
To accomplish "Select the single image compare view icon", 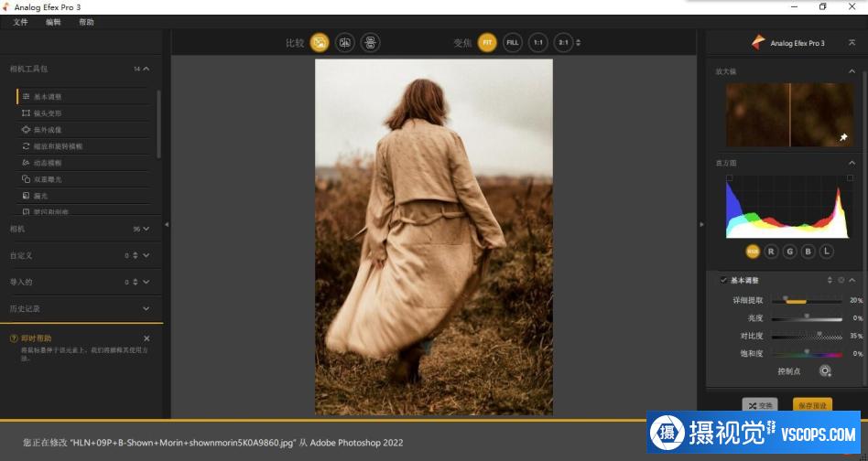I will coord(320,43).
